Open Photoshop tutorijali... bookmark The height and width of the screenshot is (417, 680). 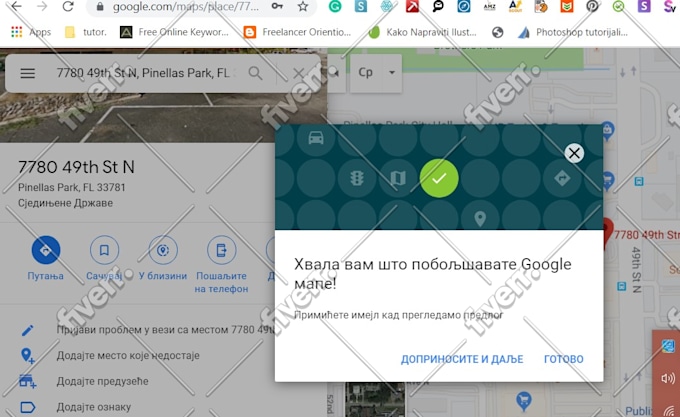tap(573, 32)
